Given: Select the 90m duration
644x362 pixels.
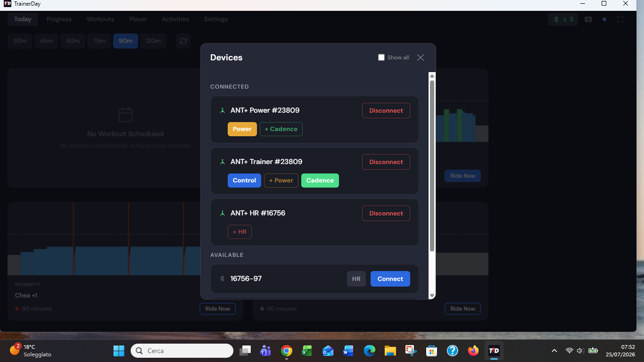Looking at the screenshot, I should [125, 41].
